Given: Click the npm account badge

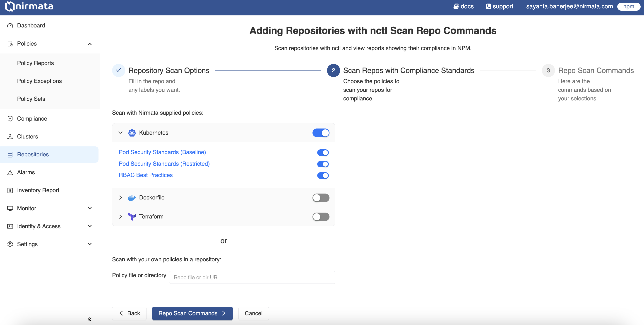Looking at the screenshot, I should tap(629, 7).
